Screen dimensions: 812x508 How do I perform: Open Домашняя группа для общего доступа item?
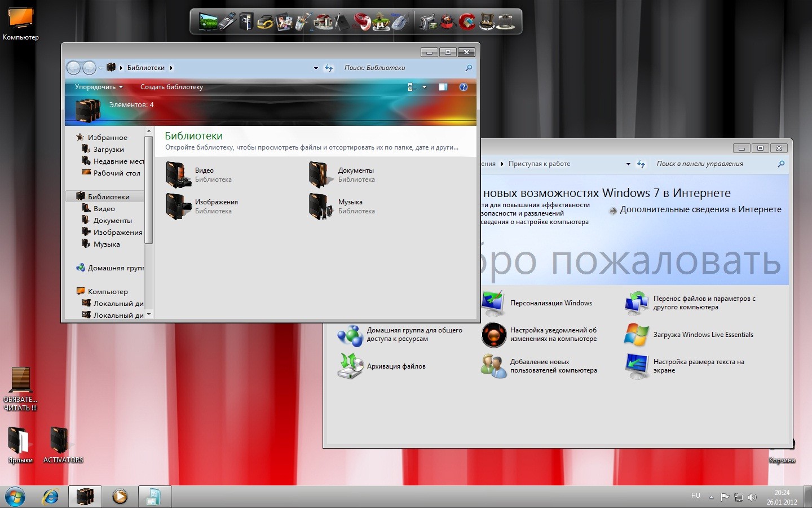(x=414, y=335)
